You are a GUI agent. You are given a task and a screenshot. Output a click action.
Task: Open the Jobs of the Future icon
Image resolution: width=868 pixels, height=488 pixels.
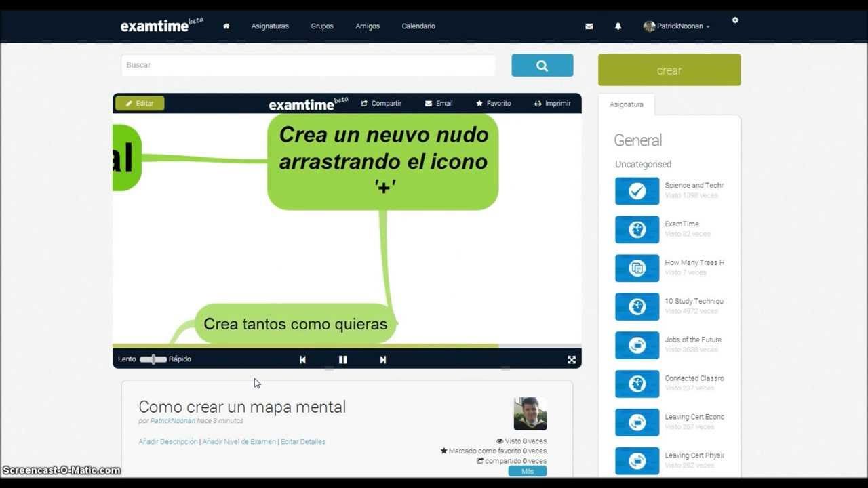[637, 346]
